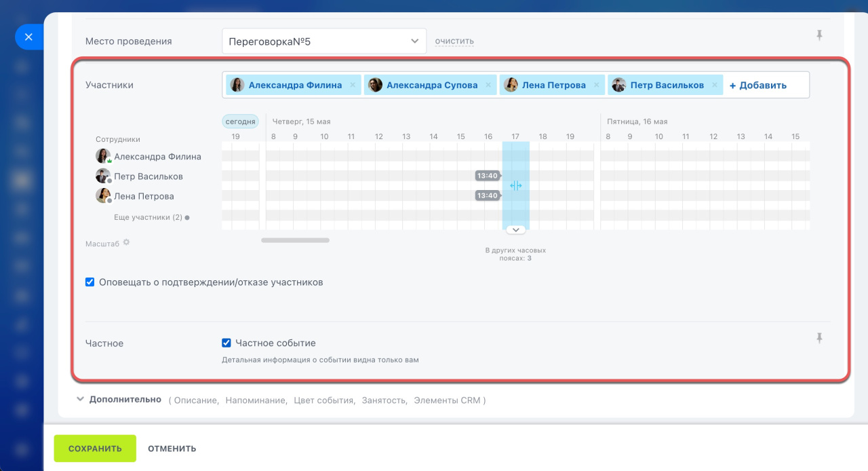The image size is (868, 471).
Task: Select the Александра Филина participant chip
Action: [293, 85]
